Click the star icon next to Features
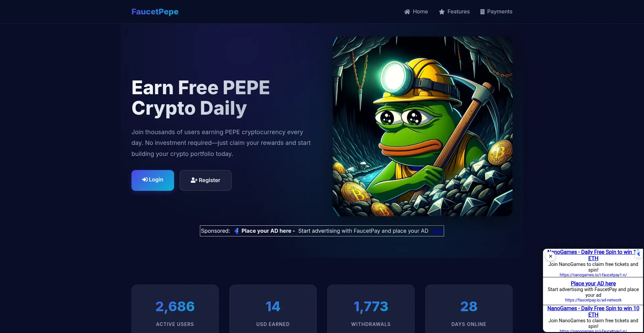Screen dimensions: 644x333 coord(442,12)
